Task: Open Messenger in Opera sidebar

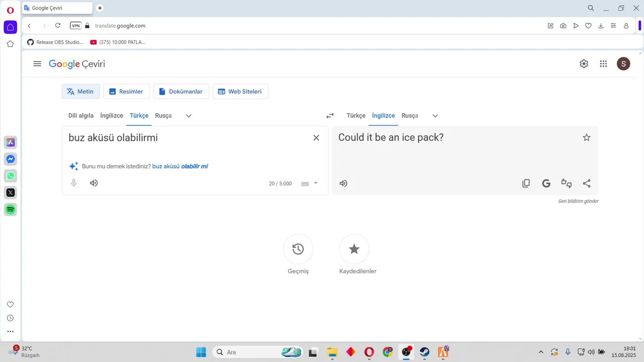Action: click(10, 159)
